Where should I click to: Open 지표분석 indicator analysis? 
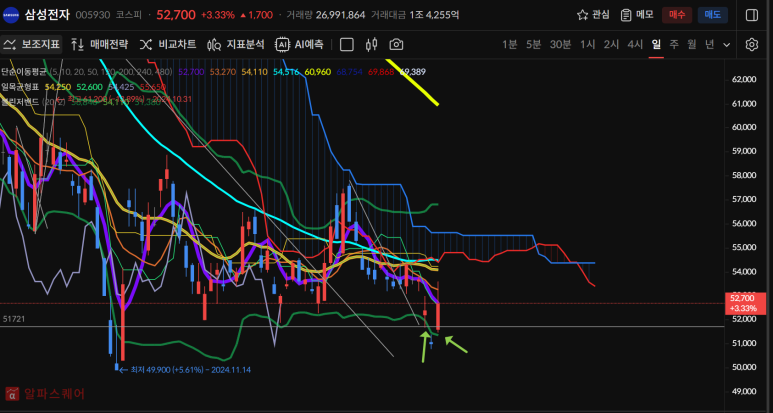236,44
